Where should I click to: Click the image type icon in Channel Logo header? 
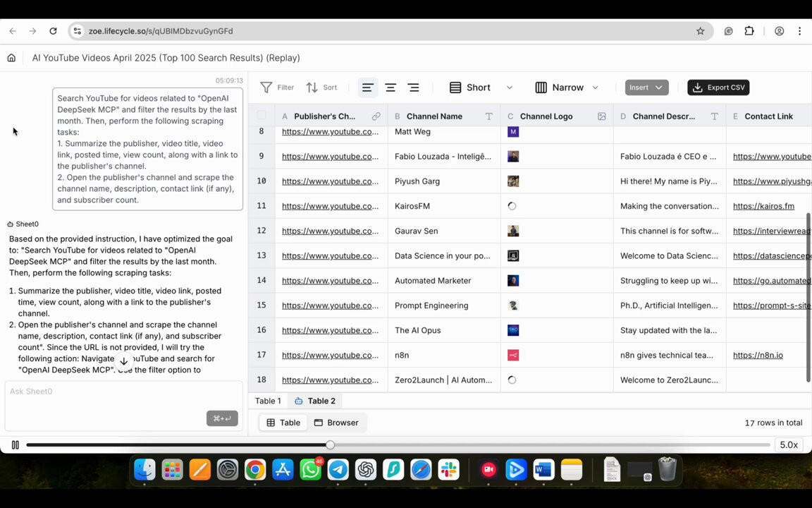click(x=602, y=116)
